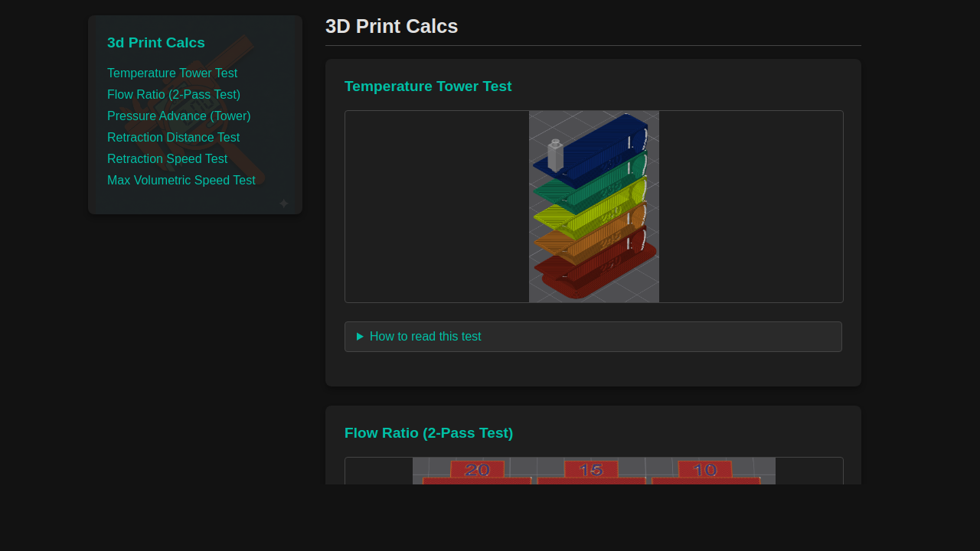The image size is (980, 551).
Task: Click the temperature tower preview image
Action: (x=594, y=207)
